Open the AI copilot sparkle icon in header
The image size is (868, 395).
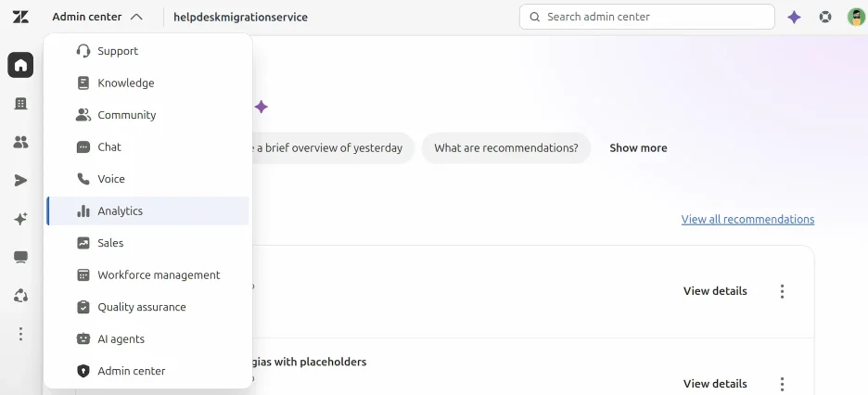click(x=795, y=17)
